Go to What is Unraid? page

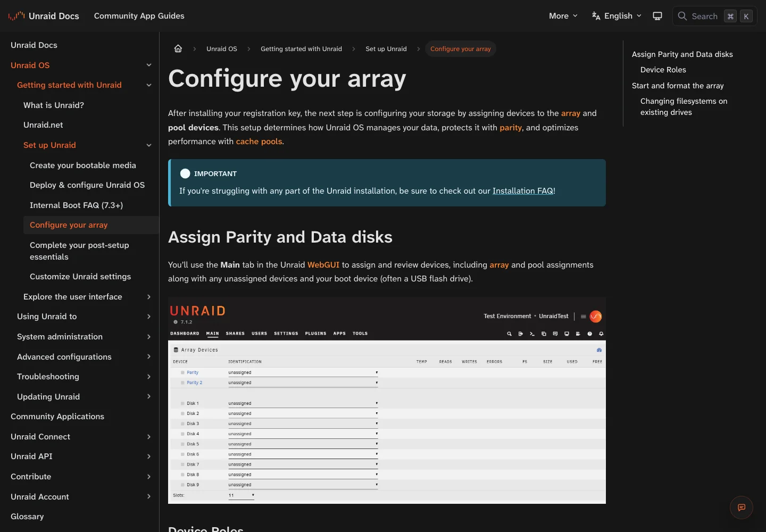tap(54, 105)
